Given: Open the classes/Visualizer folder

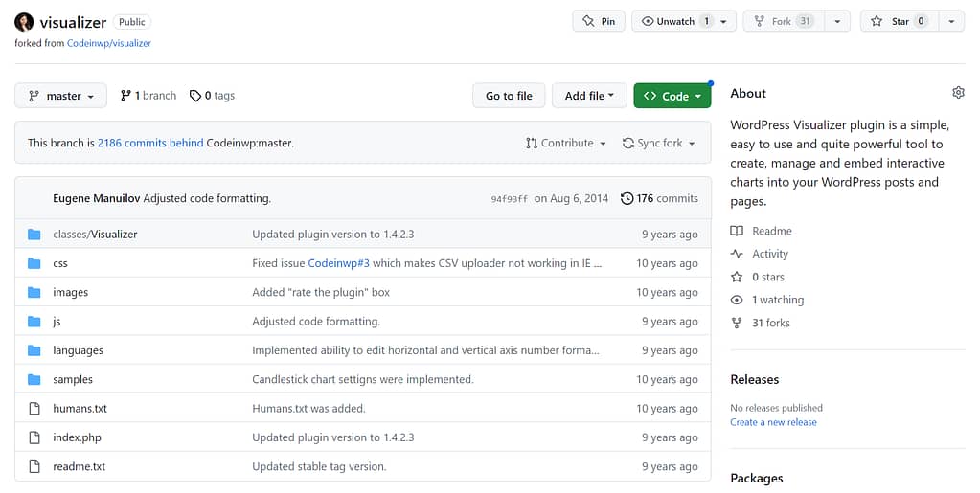Looking at the screenshot, I should [x=95, y=235].
